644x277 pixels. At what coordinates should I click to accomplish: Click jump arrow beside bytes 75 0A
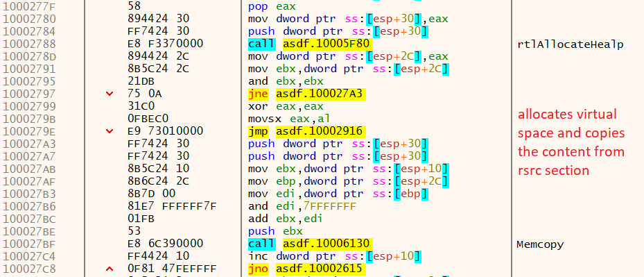click(x=110, y=94)
